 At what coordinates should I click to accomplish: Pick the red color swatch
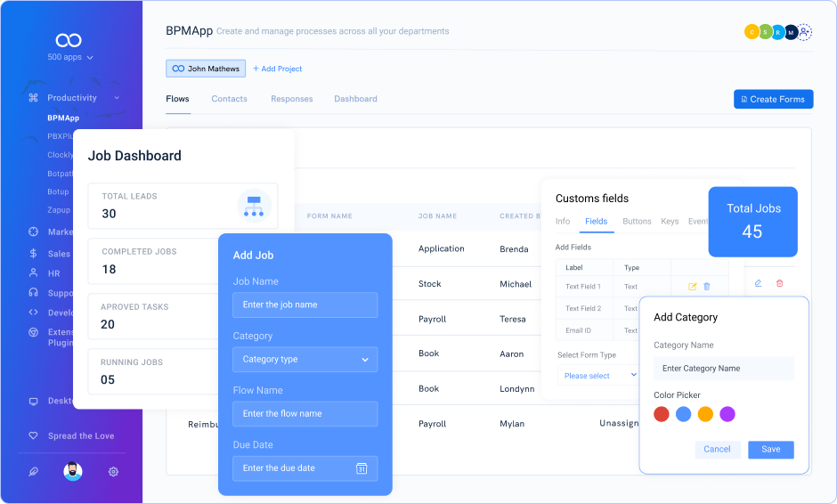coord(662,414)
